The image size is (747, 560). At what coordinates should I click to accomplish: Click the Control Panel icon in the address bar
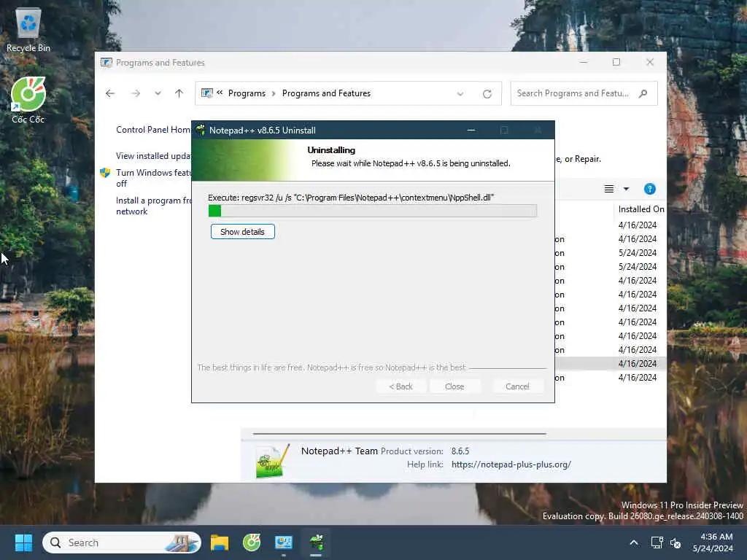206,93
